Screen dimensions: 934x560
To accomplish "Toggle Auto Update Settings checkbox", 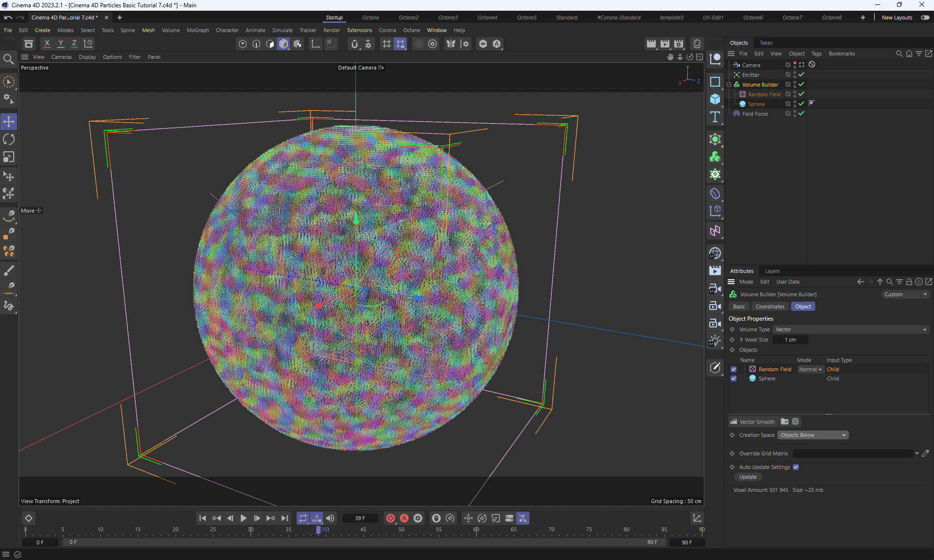I will [x=796, y=467].
